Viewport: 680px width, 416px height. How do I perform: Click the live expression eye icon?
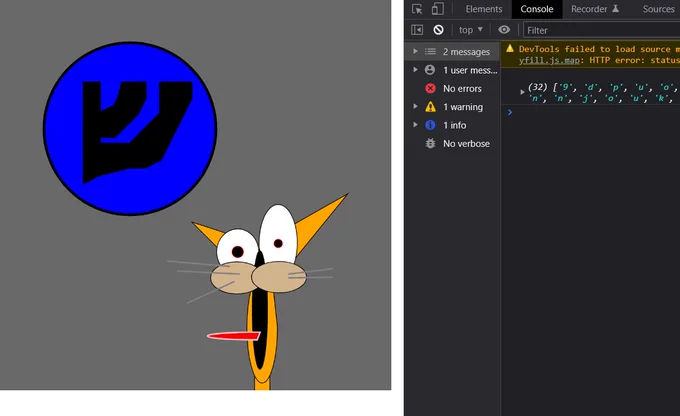click(504, 29)
